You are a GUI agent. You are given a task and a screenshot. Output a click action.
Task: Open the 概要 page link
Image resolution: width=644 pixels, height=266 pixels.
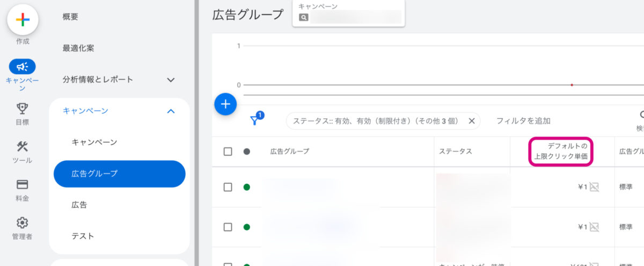[70, 17]
